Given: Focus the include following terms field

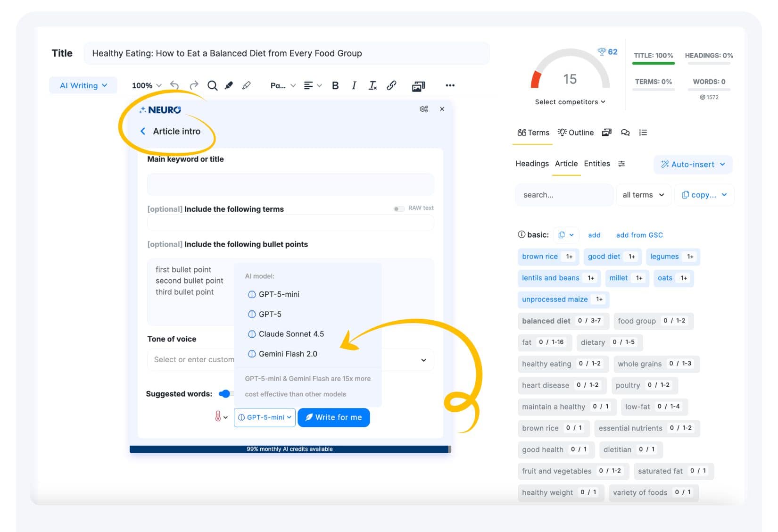Looking at the screenshot, I should 290,223.
